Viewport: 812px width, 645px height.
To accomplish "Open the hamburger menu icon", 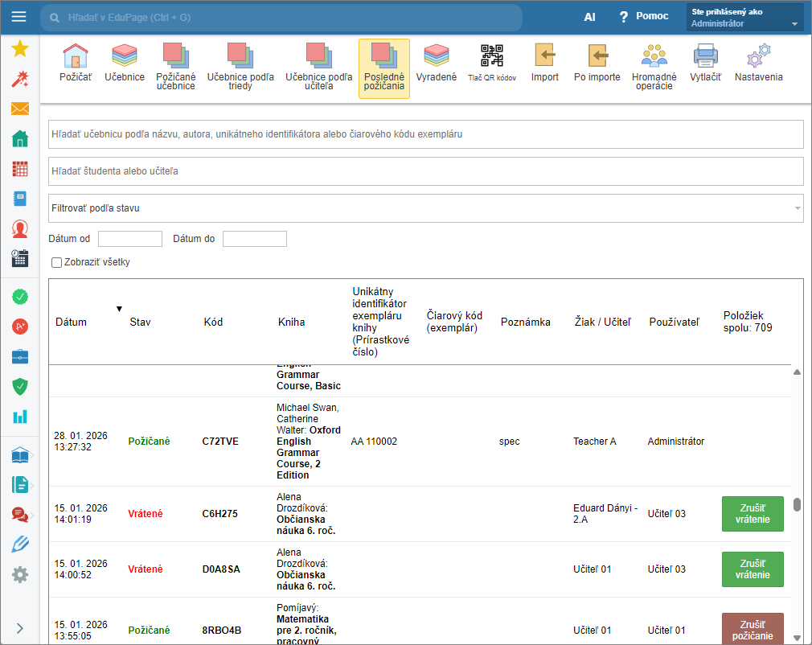I will pos(19,17).
